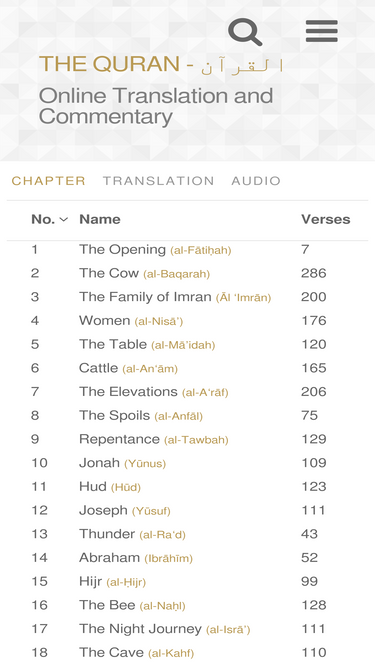Open the search magnifier icon
This screenshot has width=375, height=667.
pyautogui.click(x=245, y=31)
